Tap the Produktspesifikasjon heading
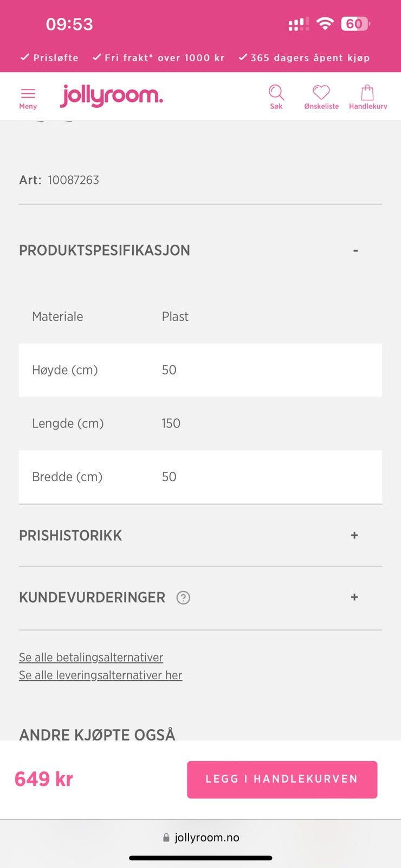The height and width of the screenshot is (868, 401). click(x=105, y=251)
